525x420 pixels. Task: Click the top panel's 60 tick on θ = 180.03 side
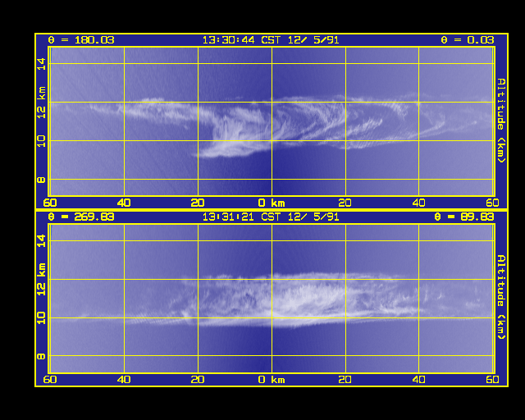pyautogui.click(x=50, y=203)
